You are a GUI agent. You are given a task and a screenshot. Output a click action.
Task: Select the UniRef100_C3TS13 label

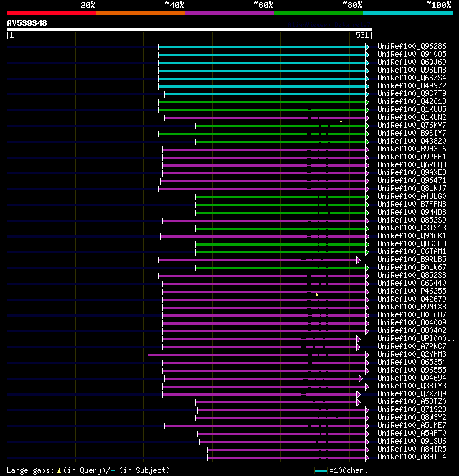(x=412, y=228)
